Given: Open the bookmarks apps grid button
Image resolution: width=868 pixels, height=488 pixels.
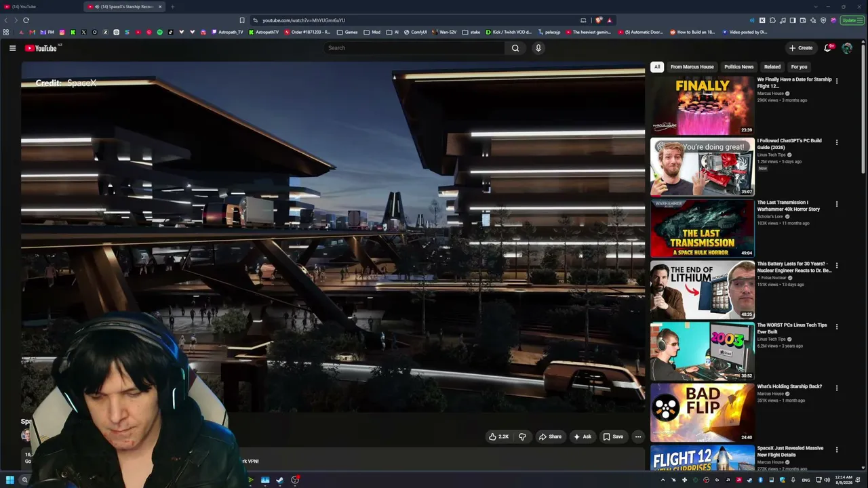Looking at the screenshot, I should [6, 32].
